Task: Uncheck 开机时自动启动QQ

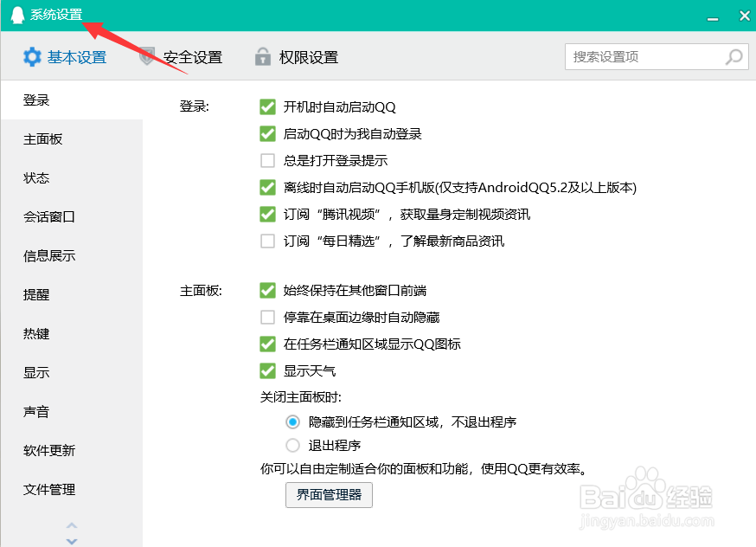Action: coord(267,106)
